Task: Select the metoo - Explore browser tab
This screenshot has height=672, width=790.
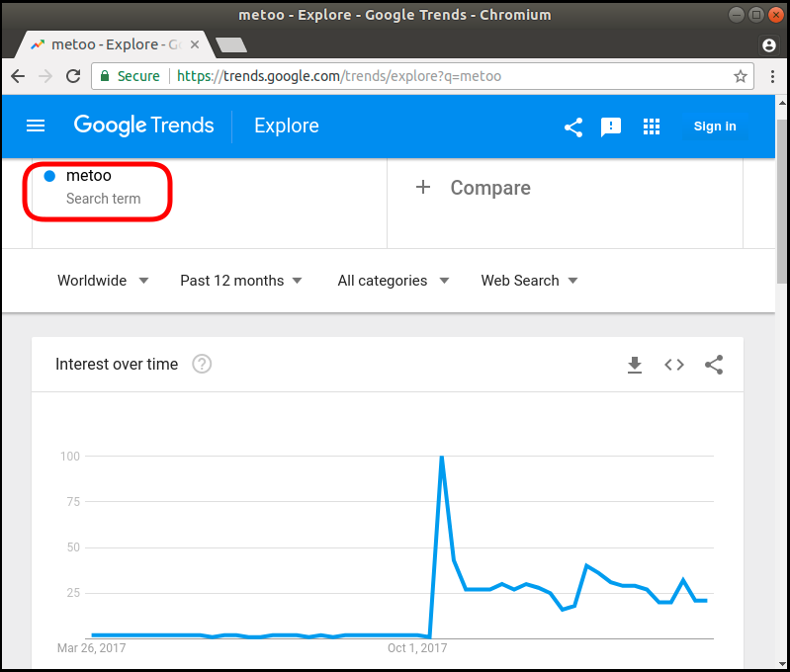Action: pyautogui.click(x=109, y=44)
